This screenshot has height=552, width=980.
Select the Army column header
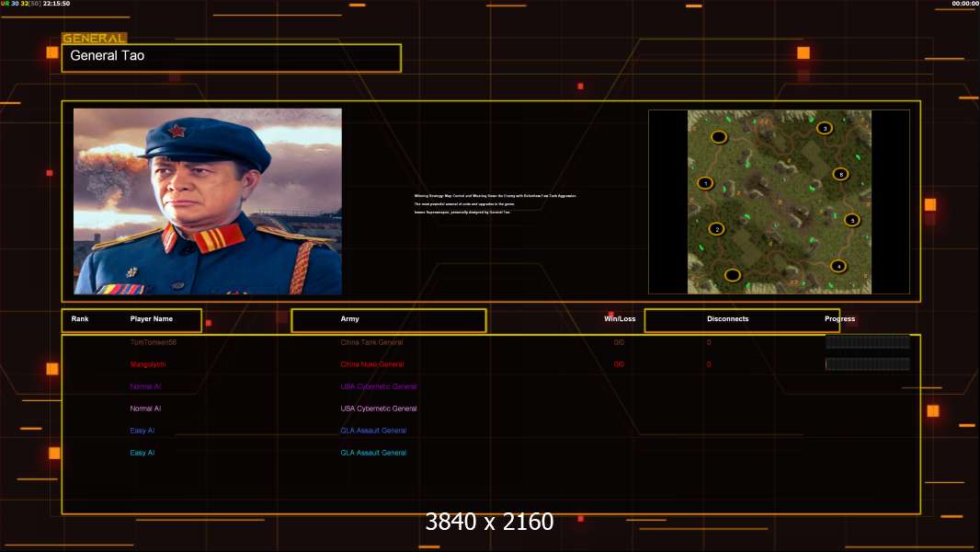(x=350, y=319)
